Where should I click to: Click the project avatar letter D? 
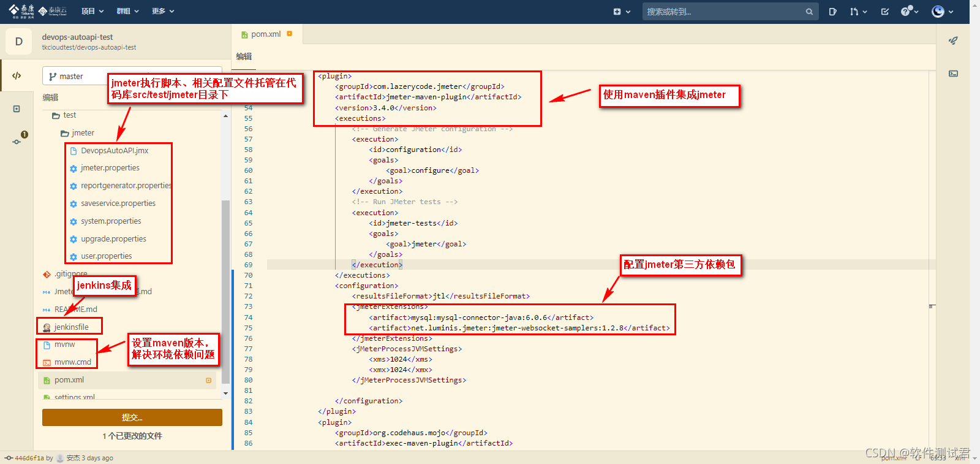[x=19, y=42]
